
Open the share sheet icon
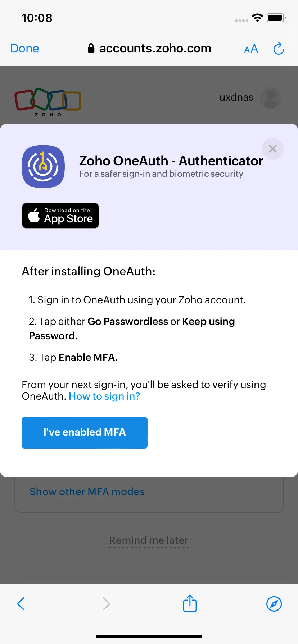tap(190, 603)
